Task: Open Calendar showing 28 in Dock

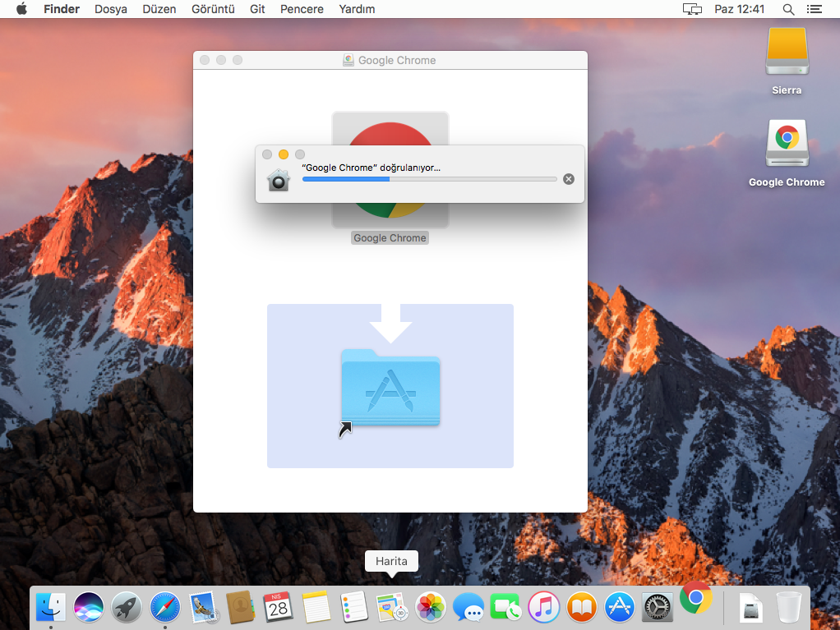Action: (x=278, y=608)
